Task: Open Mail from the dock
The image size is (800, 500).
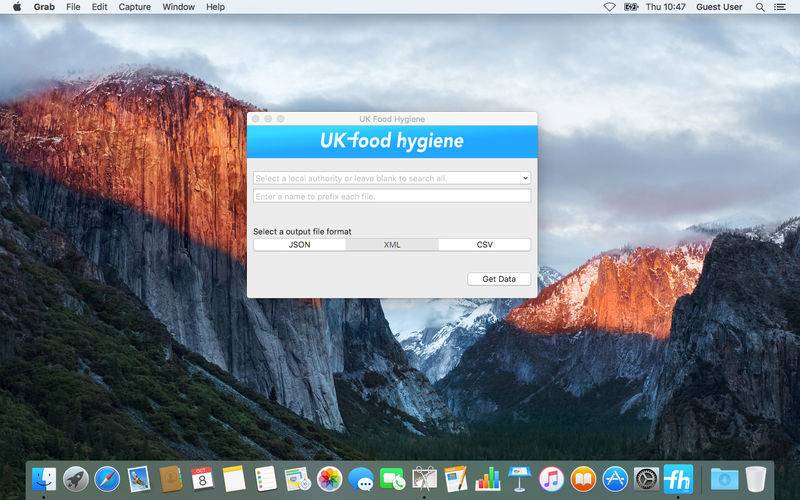Action: 139,479
